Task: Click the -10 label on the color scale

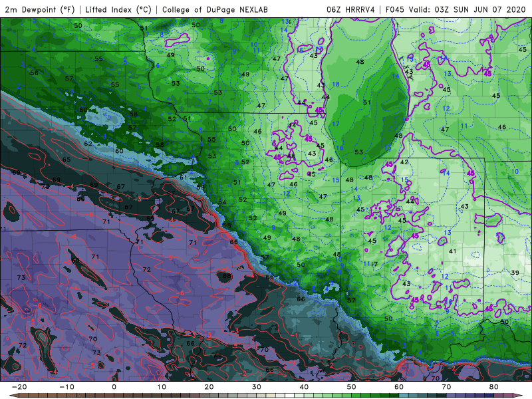Action: pyautogui.click(x=66, y=387)
